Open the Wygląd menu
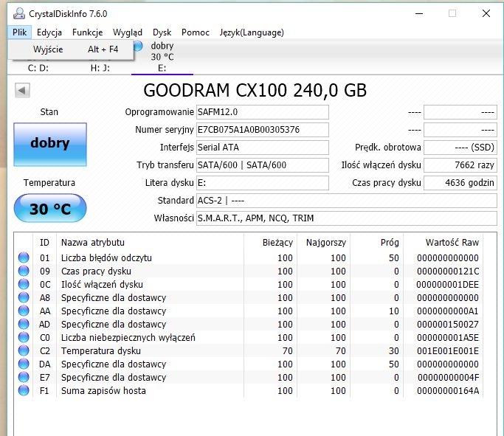 point(128,32)
